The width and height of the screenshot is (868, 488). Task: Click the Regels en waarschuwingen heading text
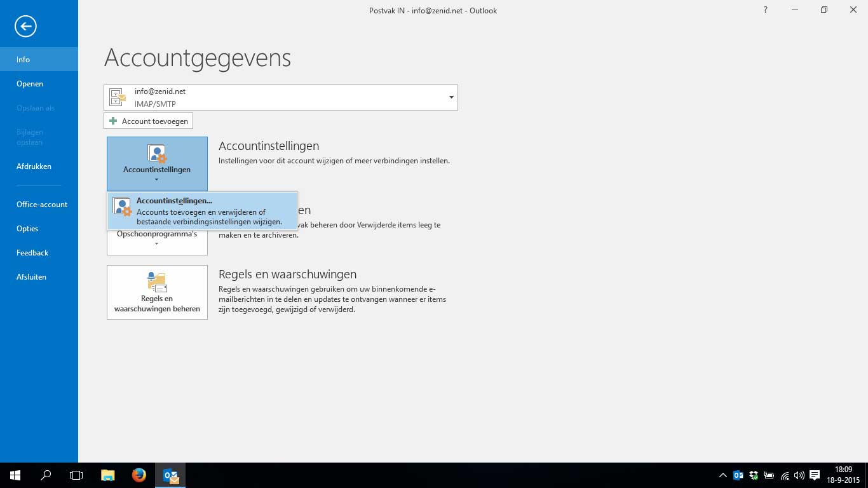[287, 274]
